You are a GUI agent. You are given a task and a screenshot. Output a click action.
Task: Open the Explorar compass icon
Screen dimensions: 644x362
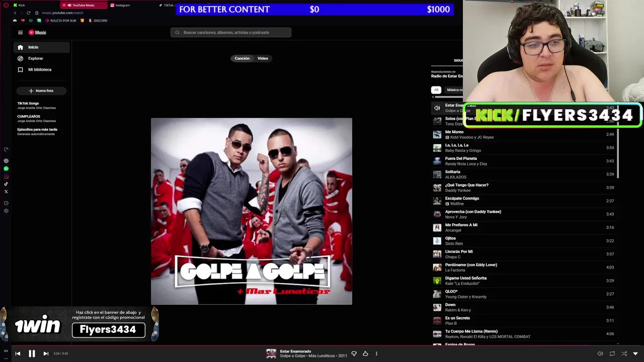[x=20, y=58]
